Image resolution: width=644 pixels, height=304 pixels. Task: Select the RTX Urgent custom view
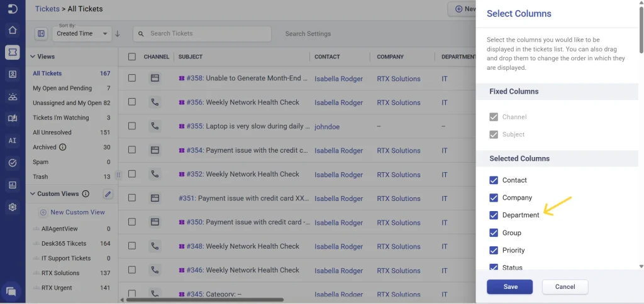click(x=57, y=288)
